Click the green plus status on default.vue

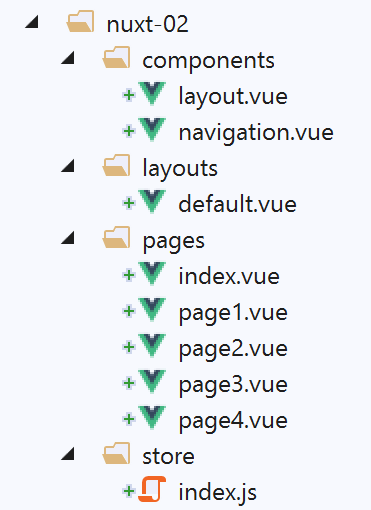click(x=129, y=203)
